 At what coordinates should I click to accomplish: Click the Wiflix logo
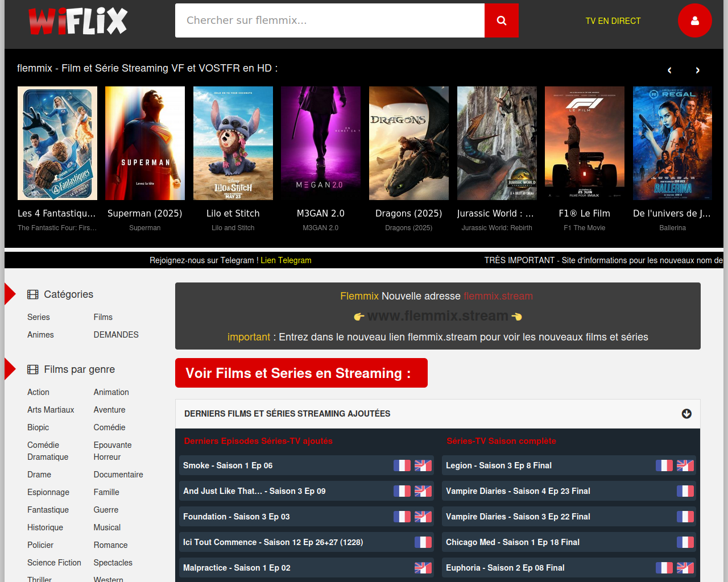78,21
